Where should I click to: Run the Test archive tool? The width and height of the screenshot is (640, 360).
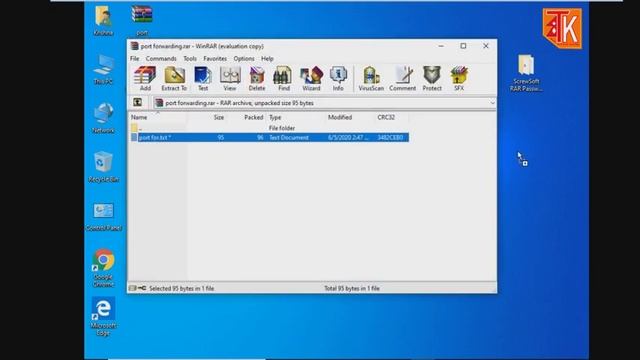pos(203,78)
